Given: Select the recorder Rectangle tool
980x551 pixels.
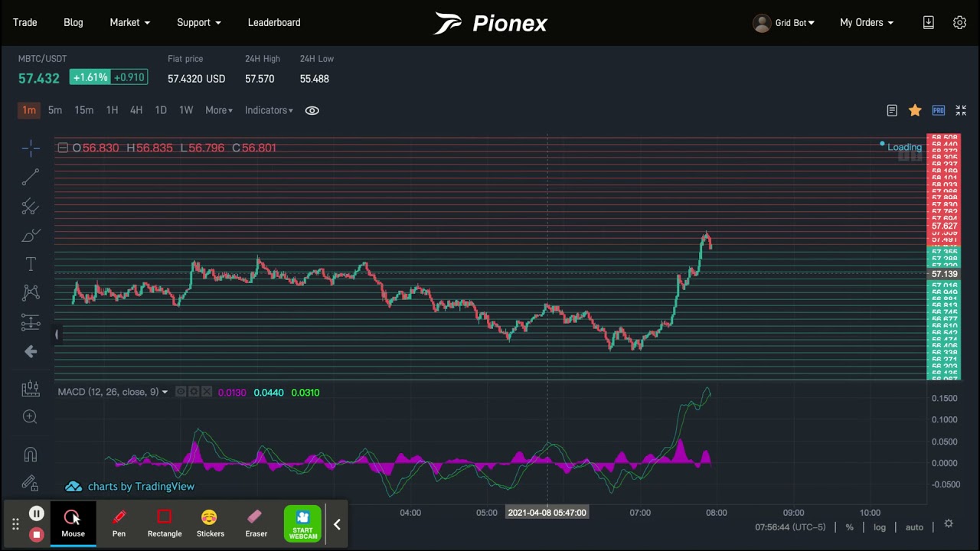Looking at the screenshot, I should (165, 524).
